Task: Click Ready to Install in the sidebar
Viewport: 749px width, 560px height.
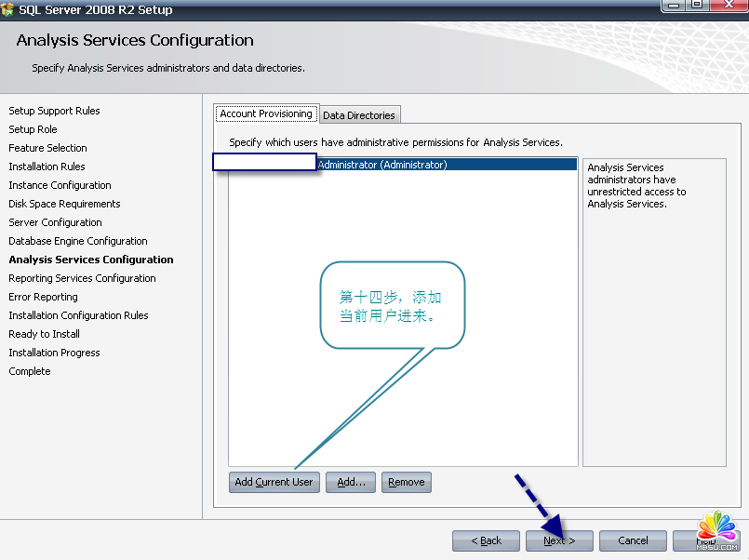Action: tap(44, 334)
